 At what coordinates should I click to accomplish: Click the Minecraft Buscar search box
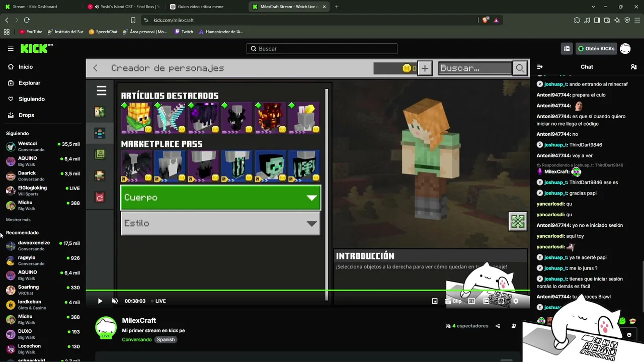tap(475, 68)
